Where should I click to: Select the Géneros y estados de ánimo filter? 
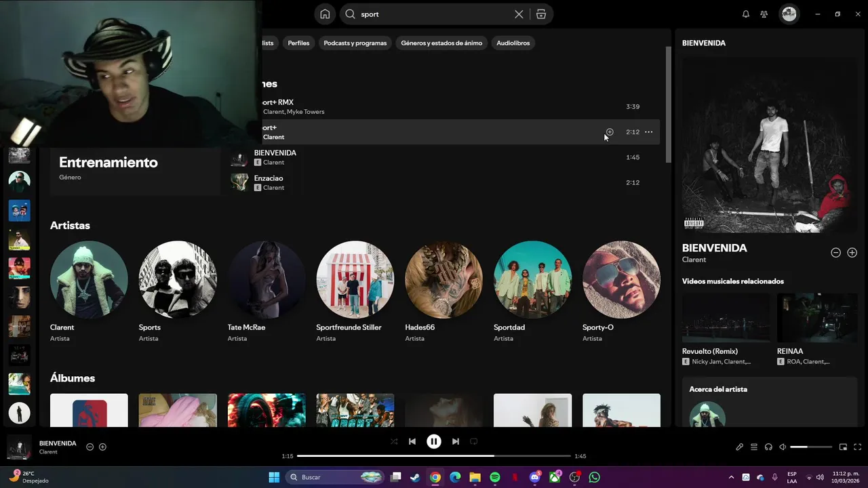click(441, 43)
